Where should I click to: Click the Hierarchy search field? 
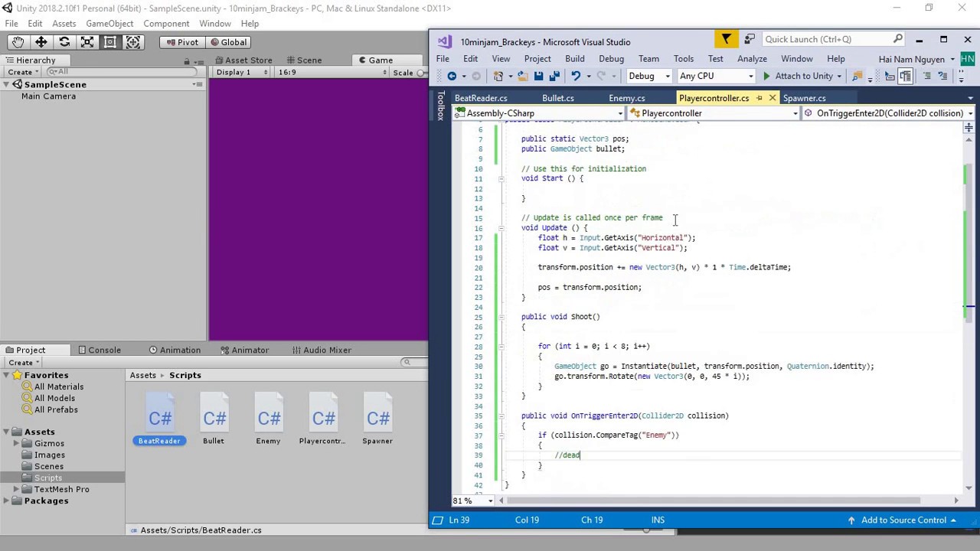(x=122, y=72)
